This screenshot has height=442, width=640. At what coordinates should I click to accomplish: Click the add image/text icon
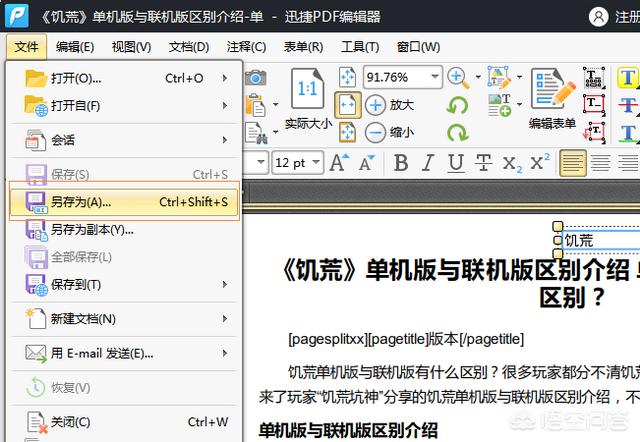click(500, 105)
